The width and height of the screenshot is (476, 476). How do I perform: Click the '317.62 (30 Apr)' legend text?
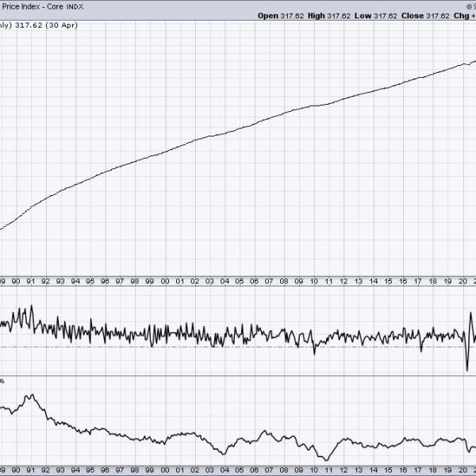click(47, 25)
